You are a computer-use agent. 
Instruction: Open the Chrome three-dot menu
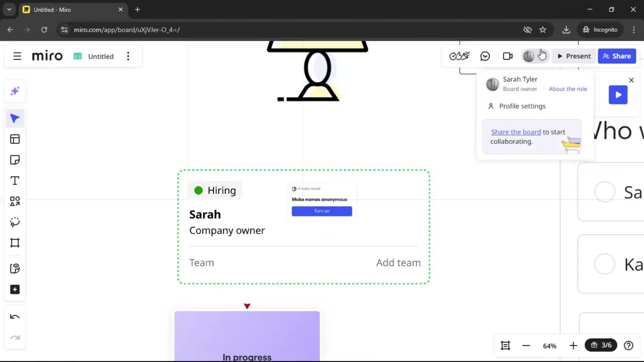pos(634,29)
